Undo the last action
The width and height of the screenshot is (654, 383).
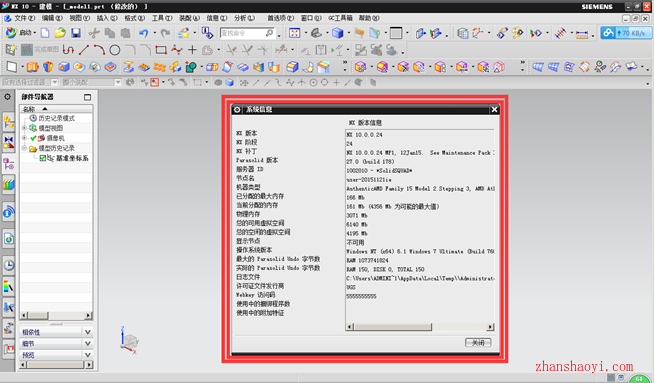[143, 33]
